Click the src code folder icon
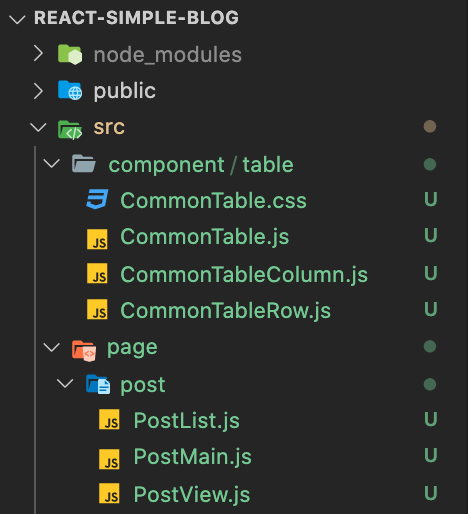This screenshot has width=468, height=514. click(70, 129)
